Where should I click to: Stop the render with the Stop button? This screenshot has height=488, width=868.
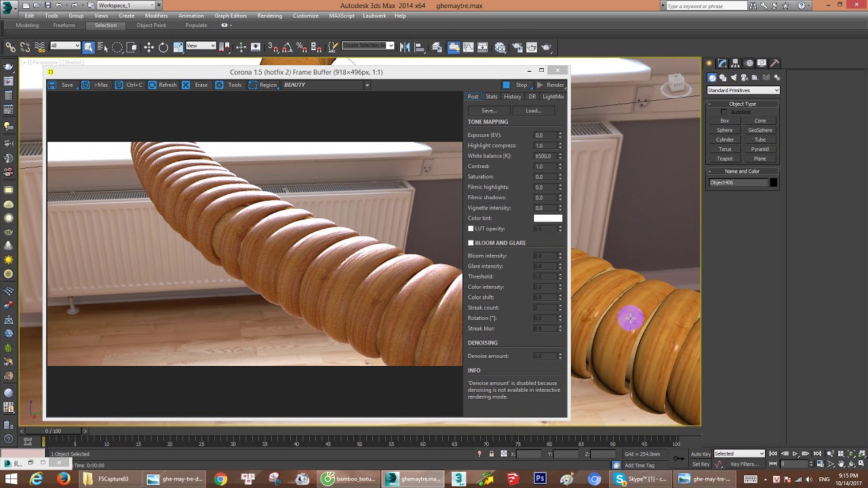coord(515,85)
